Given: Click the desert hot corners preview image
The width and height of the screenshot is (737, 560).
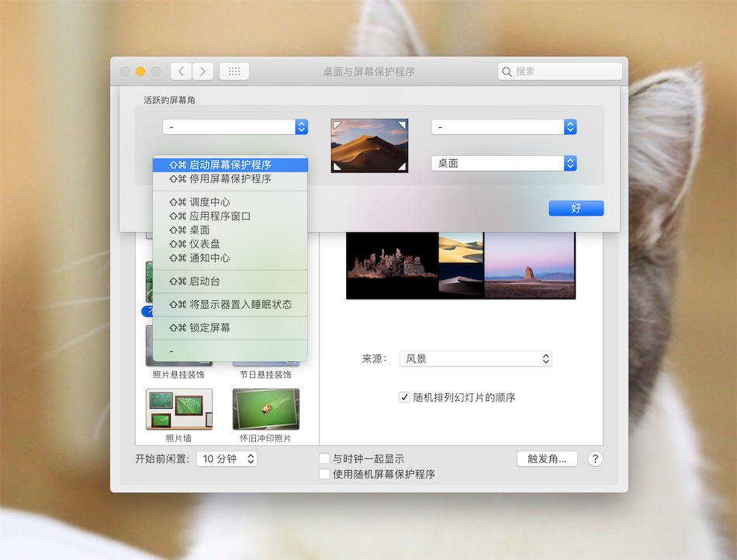Looking at the screenshot, I should point(369,146).
